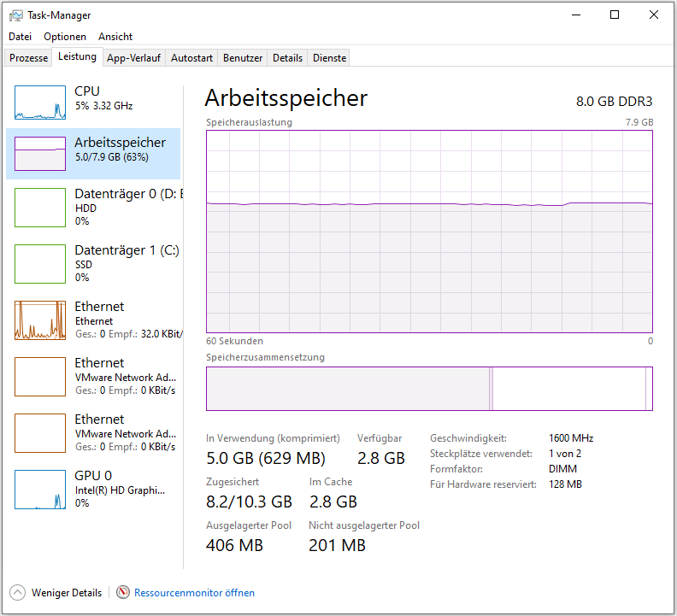The image size is (677, 616).
Task: Select the first Ethernet adapter with activity
Action: [94, 320]
